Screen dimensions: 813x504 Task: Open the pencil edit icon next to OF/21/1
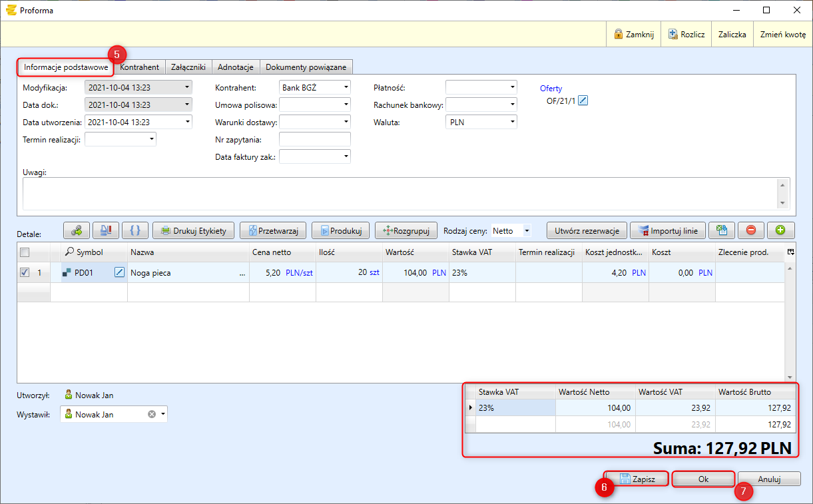pos(583,101)
